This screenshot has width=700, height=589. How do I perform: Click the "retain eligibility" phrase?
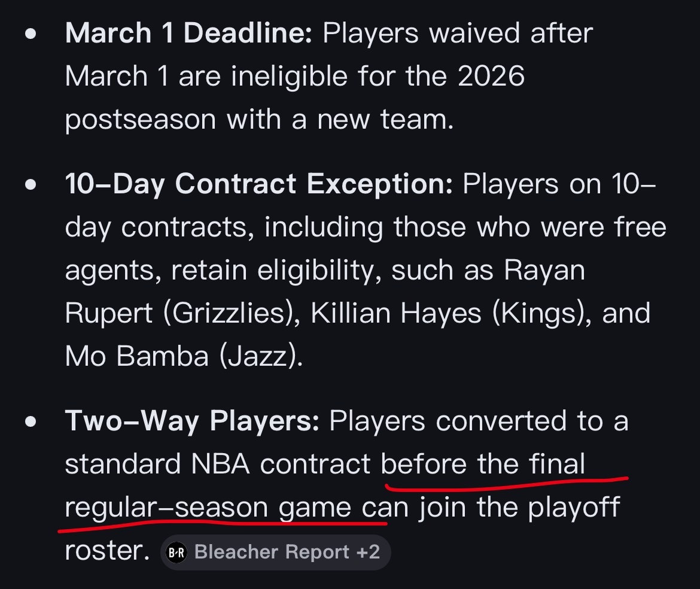pyautogui.click(x=277, y=271)
